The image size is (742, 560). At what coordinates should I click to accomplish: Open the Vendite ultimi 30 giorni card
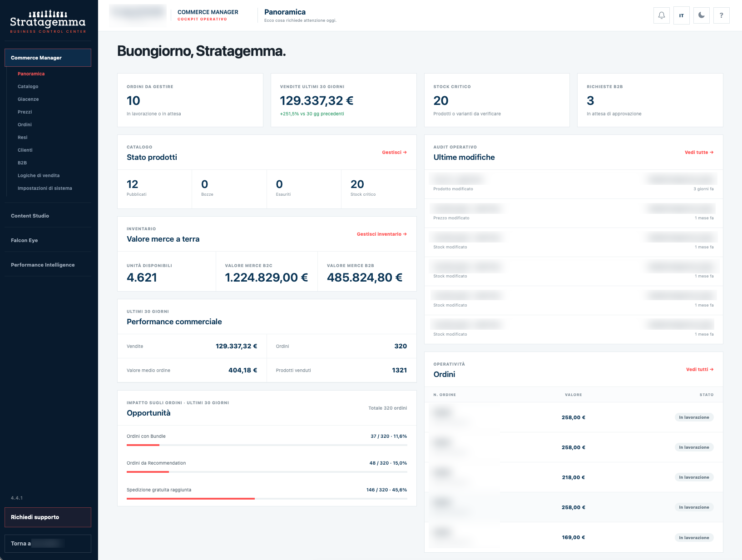344,100
